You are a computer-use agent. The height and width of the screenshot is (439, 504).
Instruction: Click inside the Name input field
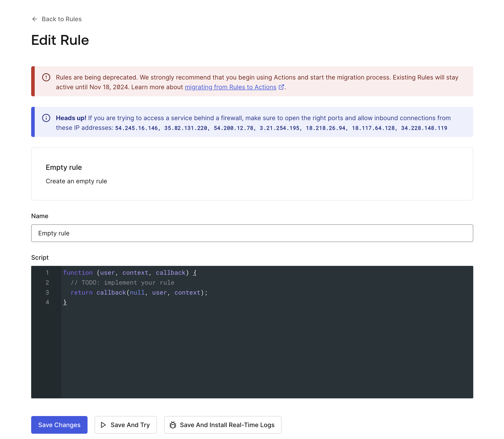(x=252, y=233)
